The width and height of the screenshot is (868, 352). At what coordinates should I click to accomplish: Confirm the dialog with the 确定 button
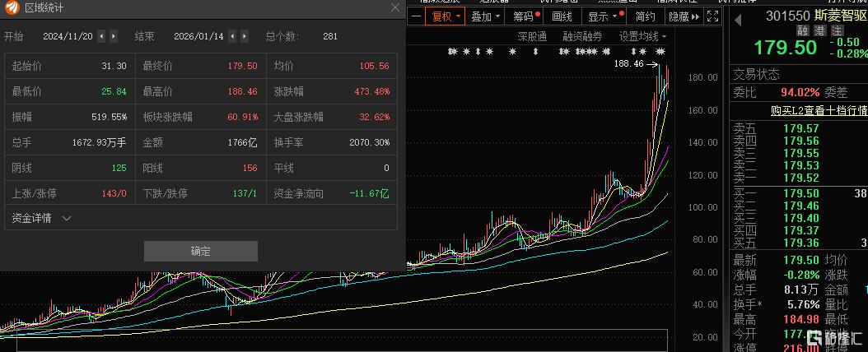(201, 251)
